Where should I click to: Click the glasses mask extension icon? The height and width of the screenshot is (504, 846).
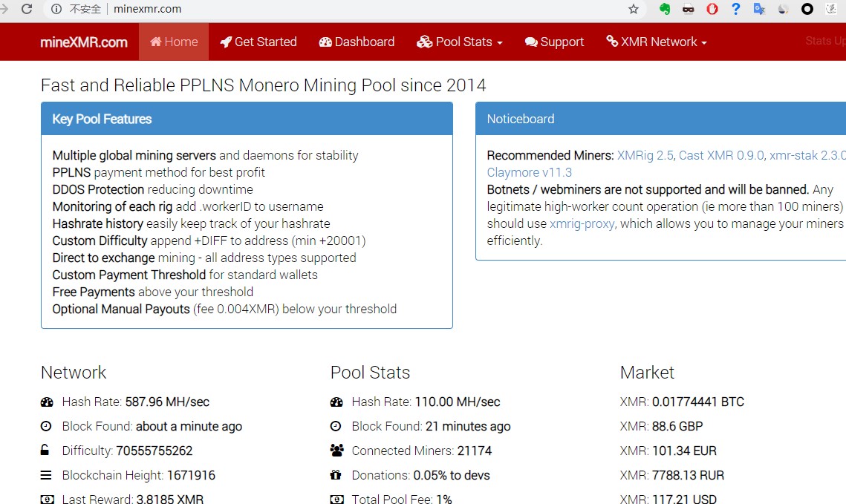coord(689,9)
